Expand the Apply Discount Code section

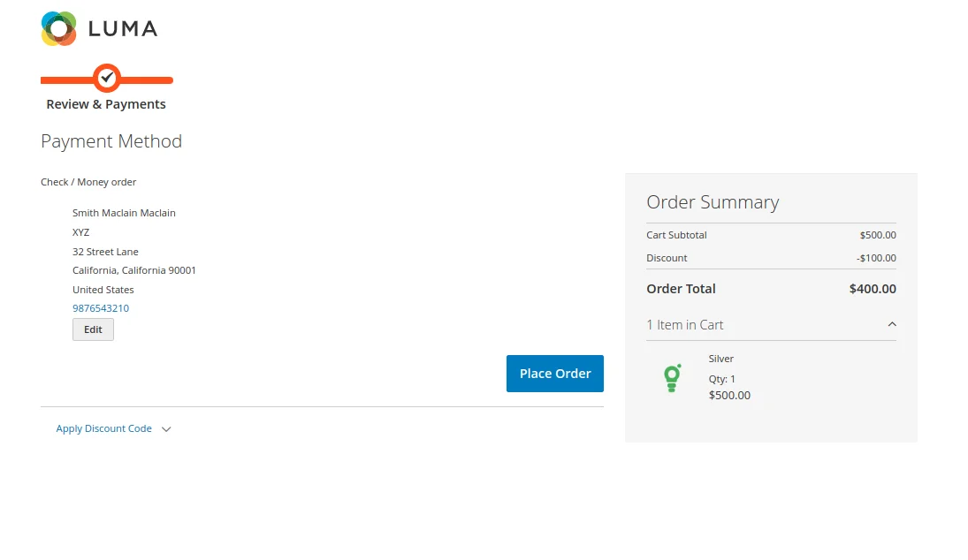[x=103, y=428]
